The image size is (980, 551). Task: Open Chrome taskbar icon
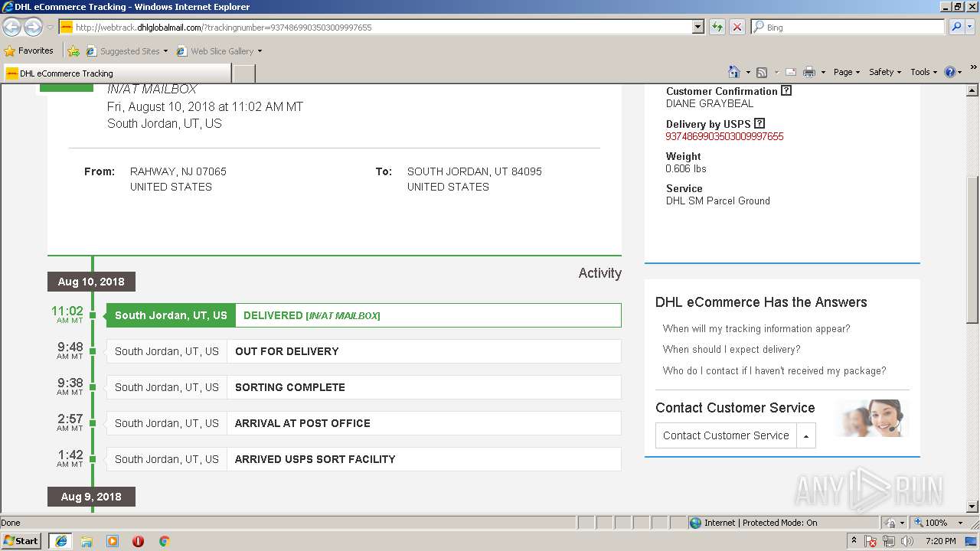164,541
